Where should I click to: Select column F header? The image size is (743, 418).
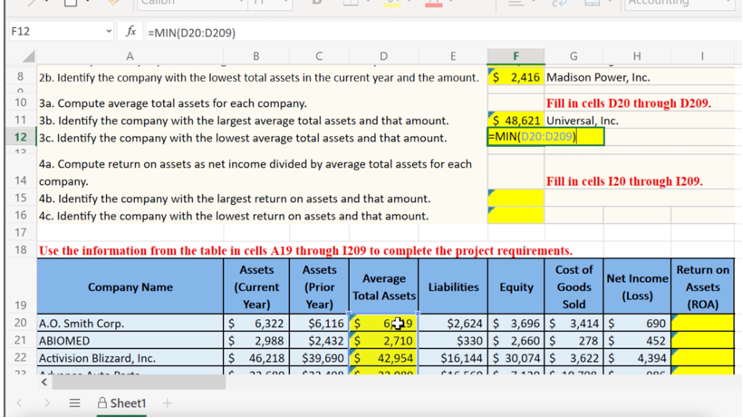[516, 56]
